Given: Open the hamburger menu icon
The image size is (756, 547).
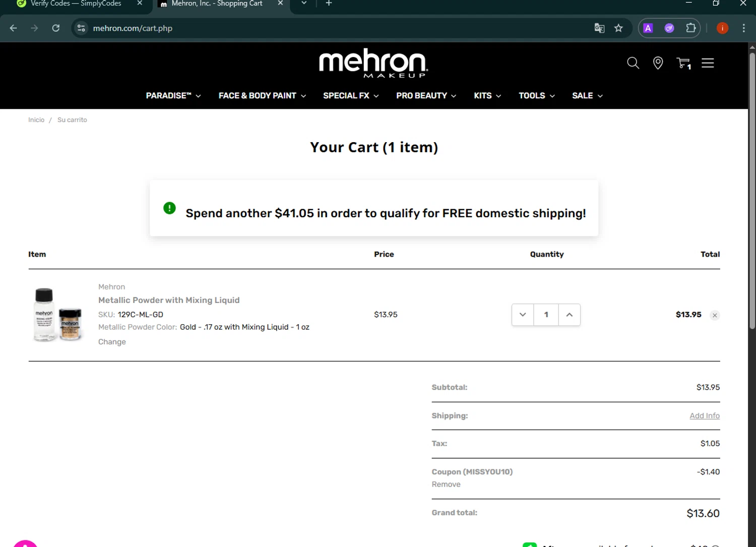Looking at the screenshot, I should tap(708, 63).
